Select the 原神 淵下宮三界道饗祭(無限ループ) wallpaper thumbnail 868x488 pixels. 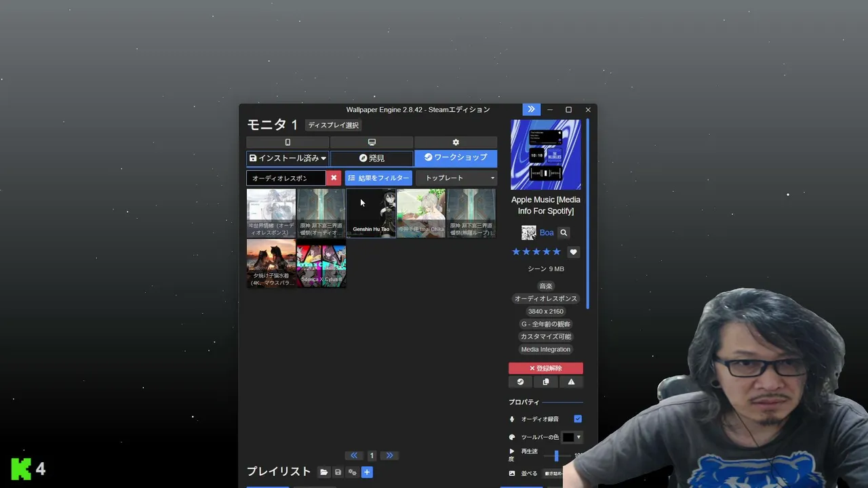click(x=471, y=213)
